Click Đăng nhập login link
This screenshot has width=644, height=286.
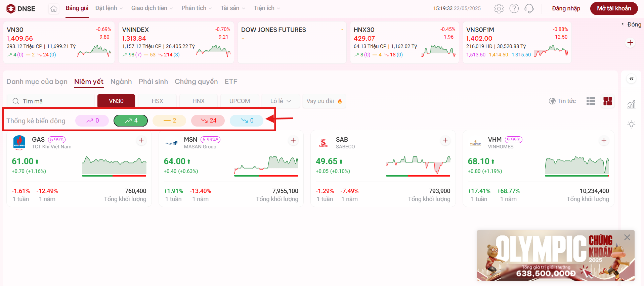tap(566, 8)
